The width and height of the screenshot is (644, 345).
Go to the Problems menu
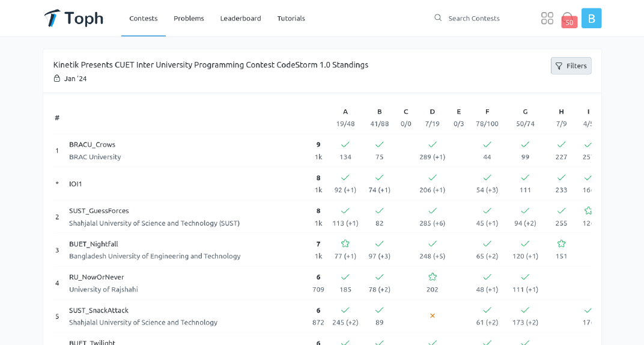tap(189, 18)
